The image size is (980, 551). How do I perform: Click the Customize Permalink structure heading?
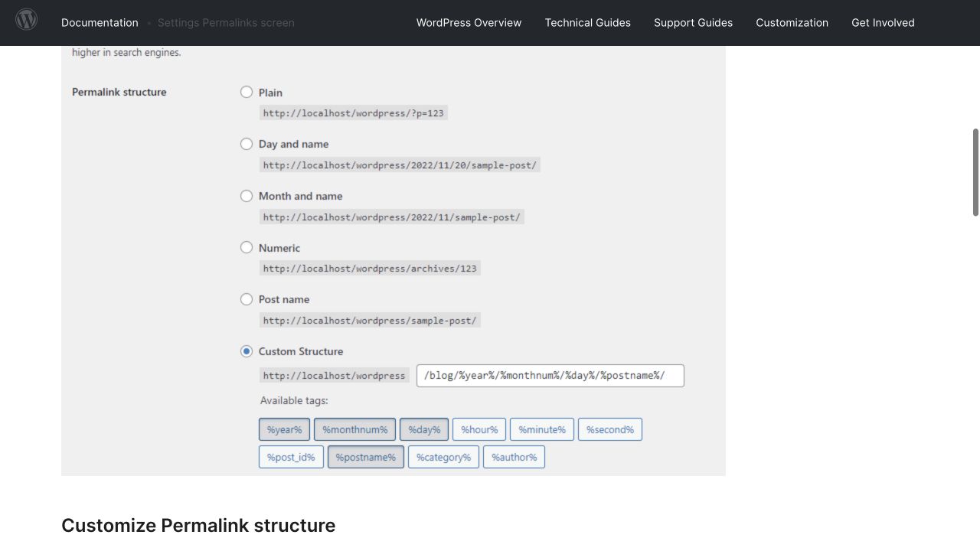point(198,526)
